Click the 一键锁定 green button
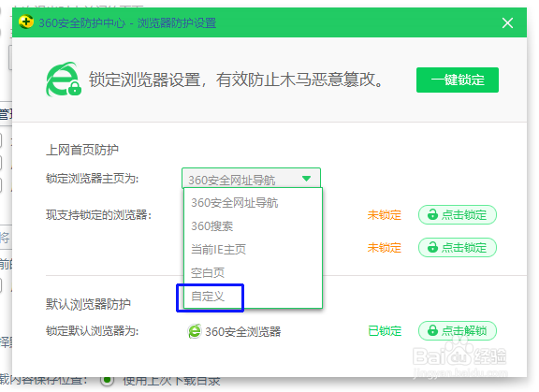This screenshot has height=392, width=539. click(x=458, y=80)
